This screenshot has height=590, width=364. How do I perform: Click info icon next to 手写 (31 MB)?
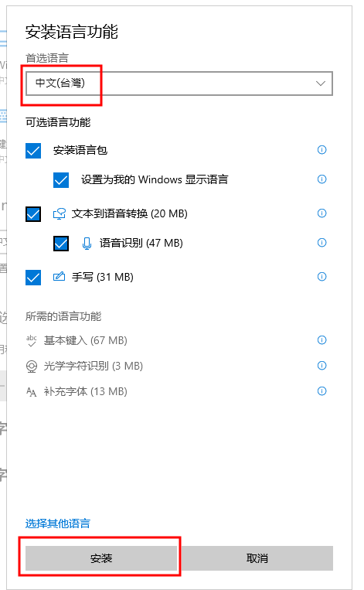(322, 277)
